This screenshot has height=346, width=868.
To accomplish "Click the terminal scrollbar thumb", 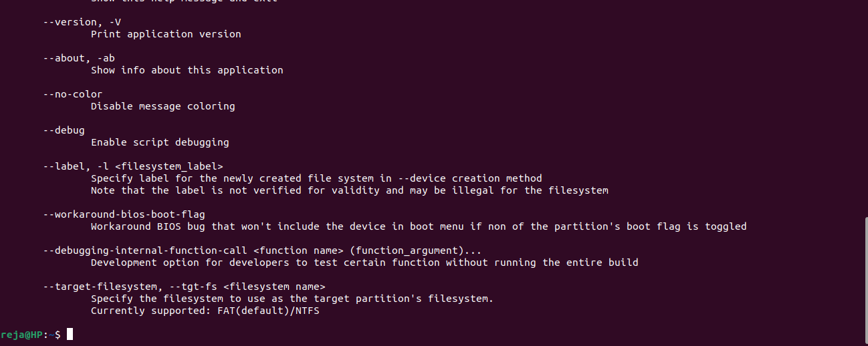I will [x=865, y=281].
